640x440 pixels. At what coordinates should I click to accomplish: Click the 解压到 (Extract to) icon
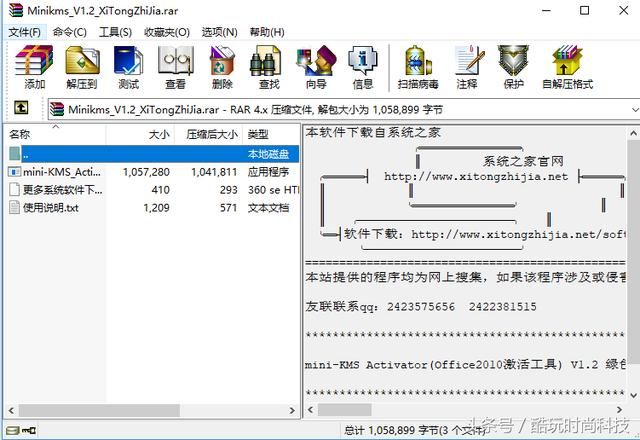coord(82,60)
